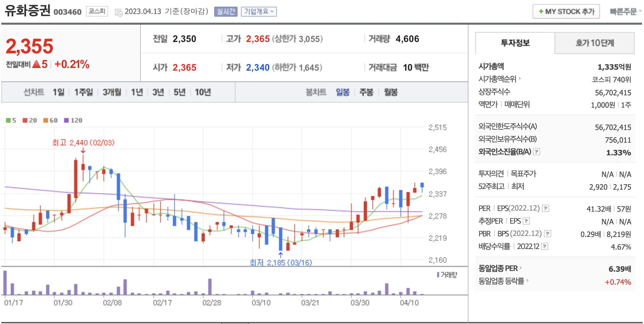Image resolution: width=644 pixels, height=324 pixels.
Task: Select the 투자정보 tab
Action: 515,43
